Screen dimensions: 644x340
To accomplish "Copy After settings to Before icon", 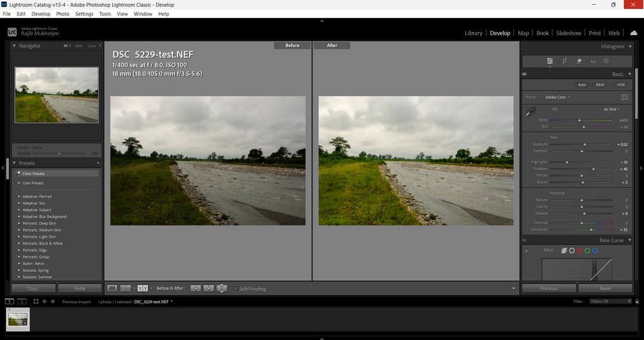I will [x=209, y=288].
